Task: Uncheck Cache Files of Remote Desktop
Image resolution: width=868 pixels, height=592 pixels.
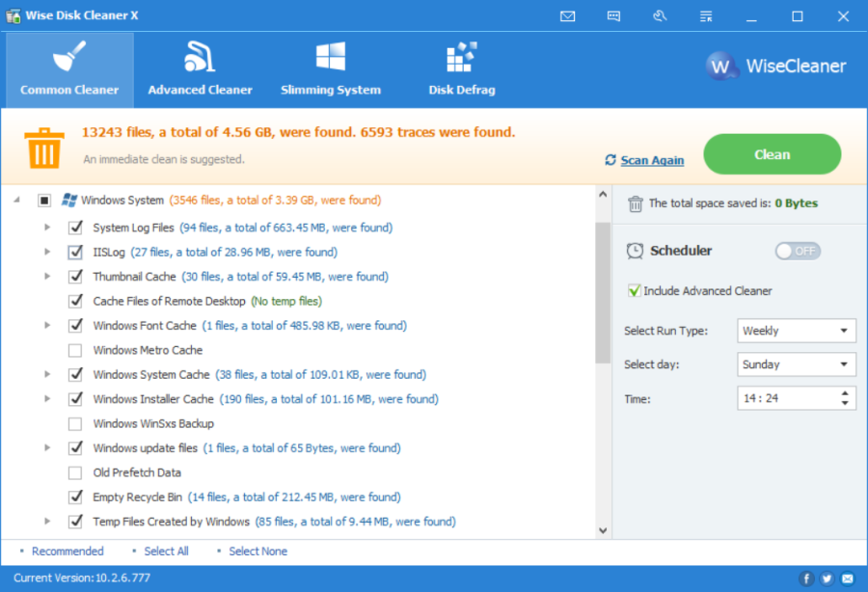Action: click(x=75, y=301)
